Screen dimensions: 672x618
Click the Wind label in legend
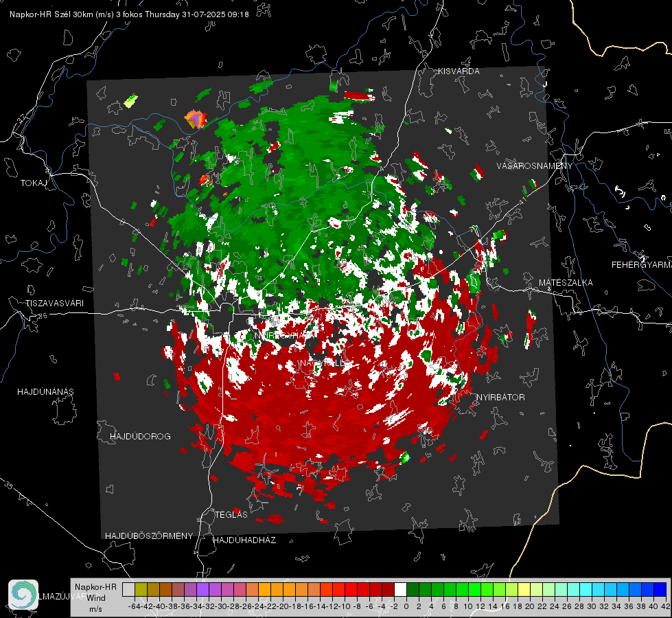click(96, 598)
